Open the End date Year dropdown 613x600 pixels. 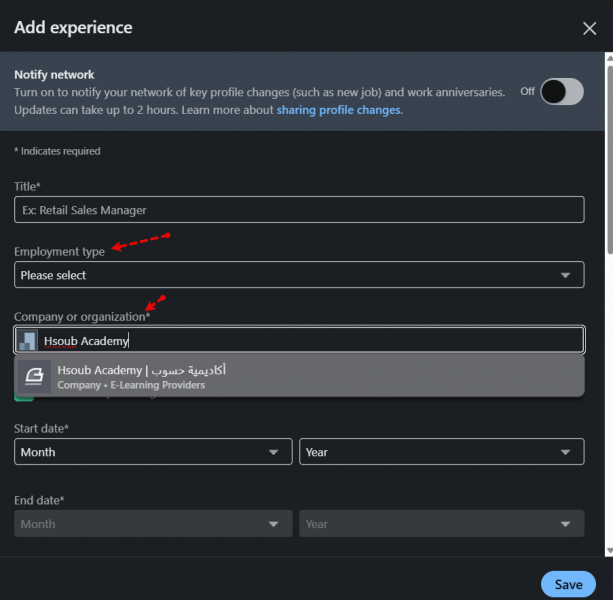pos(442,524)
